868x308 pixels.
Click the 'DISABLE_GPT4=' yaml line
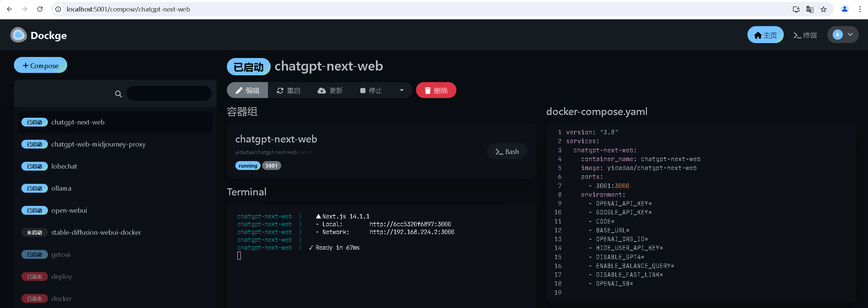tap(616, 257)
